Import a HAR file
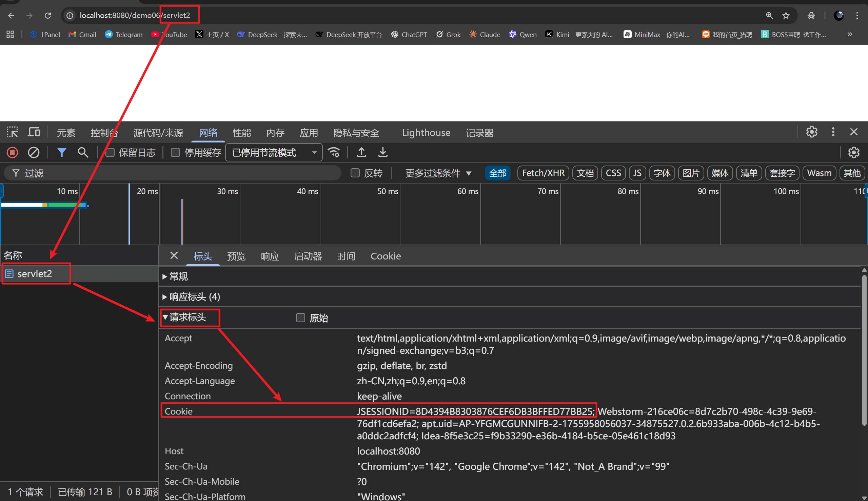Screen dimensions: 868x501 pyautogui.click(x=361, y=152)
